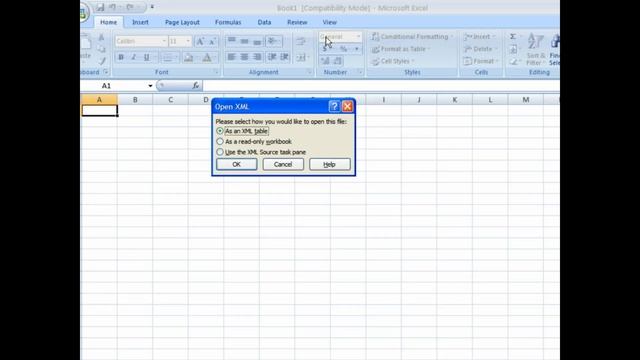The height and width of the screenshot is (360, 640).
Task: Click the Format Painter brush icon
Action: point(102,61)
